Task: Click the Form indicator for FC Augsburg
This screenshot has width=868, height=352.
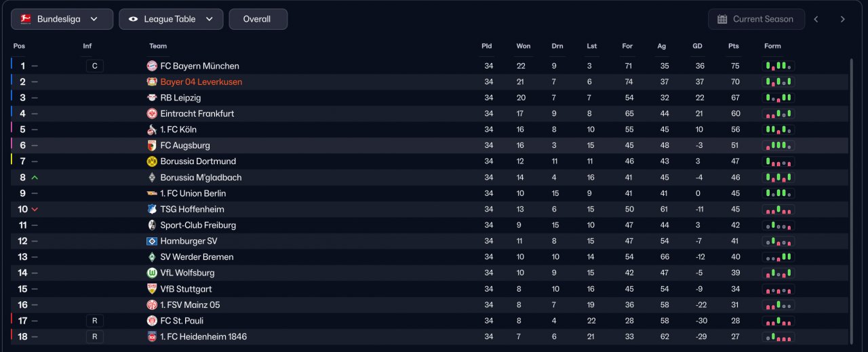Action: [778, 145]
